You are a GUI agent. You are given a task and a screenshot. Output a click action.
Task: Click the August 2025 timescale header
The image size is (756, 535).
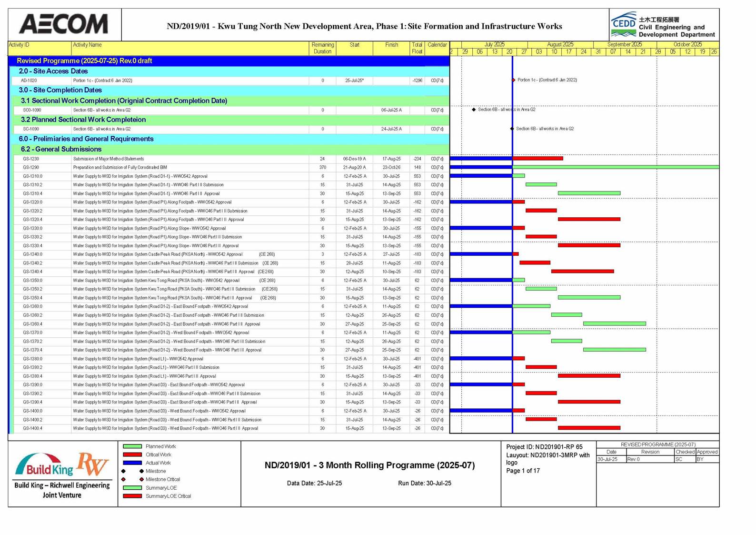pyautogui.click(x=560, y=44)
